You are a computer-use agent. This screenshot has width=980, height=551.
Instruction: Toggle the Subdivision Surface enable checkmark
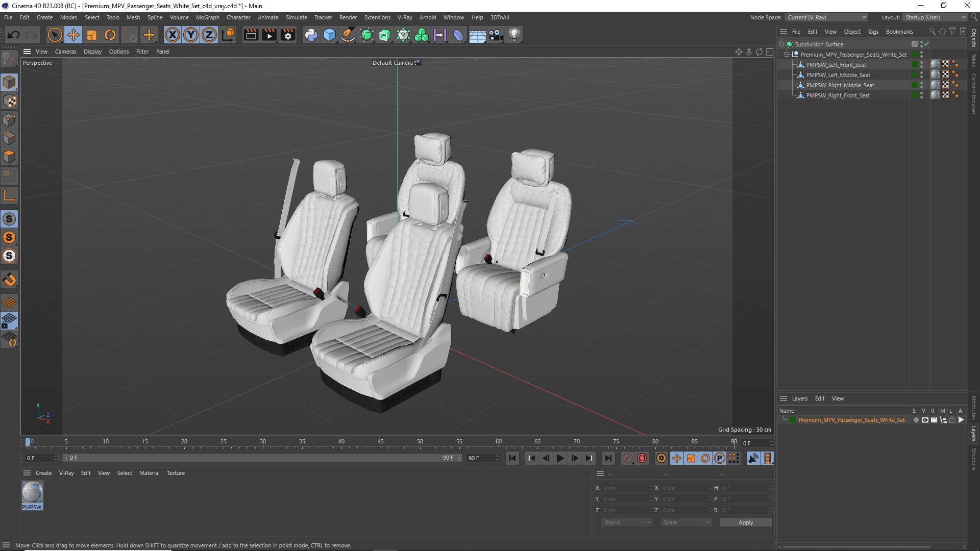(926, 44)
